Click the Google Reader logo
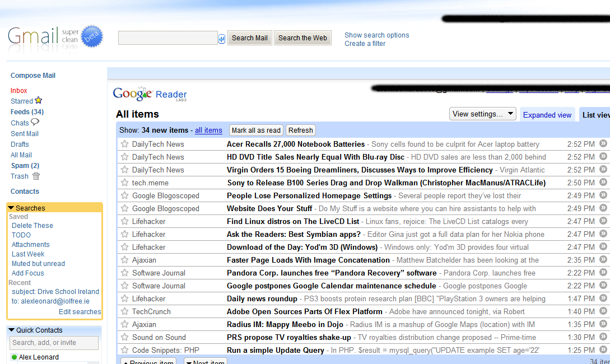 click(x=150, y=94)
